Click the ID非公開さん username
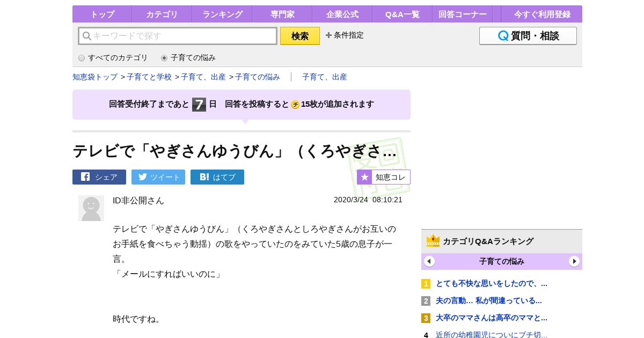 [138, 200]
